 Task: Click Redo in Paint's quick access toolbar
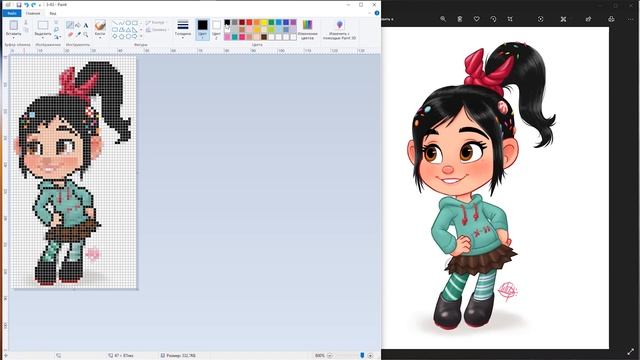click(x=33, y=4)
